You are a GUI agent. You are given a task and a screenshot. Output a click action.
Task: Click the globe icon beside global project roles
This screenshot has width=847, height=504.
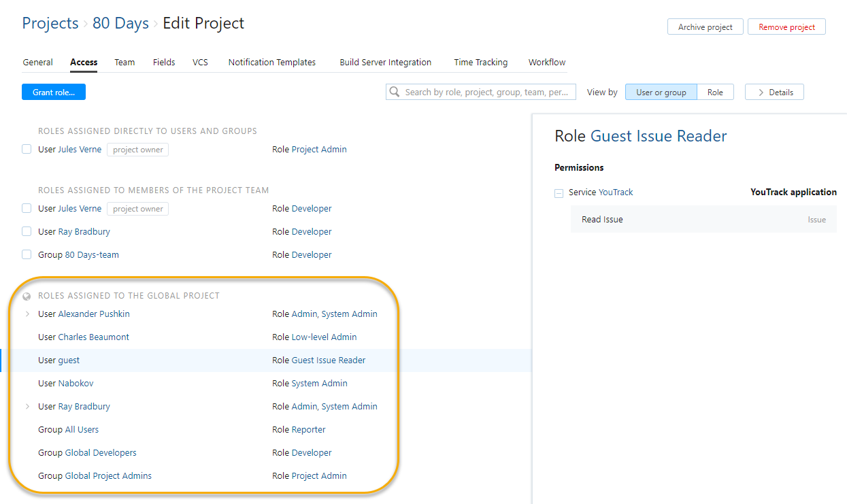point(27,296)
